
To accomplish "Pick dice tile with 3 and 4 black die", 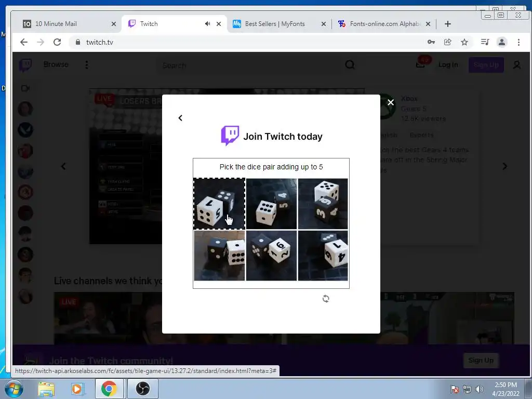I will point(323,204).
